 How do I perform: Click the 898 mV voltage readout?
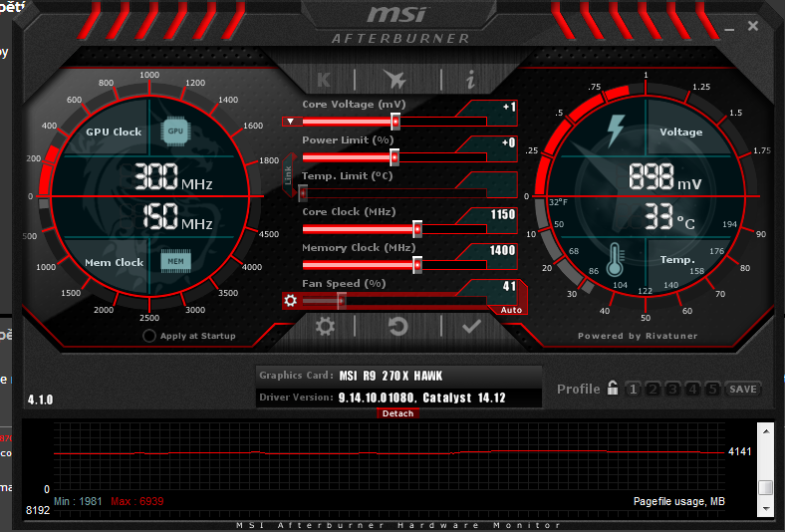pos(665,176)
